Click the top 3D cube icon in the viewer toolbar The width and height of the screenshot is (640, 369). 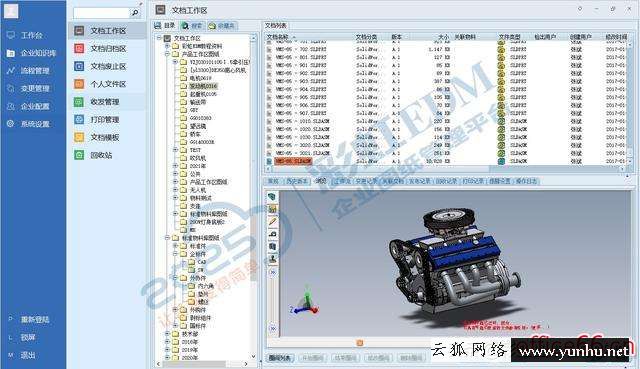pos(272,196)
